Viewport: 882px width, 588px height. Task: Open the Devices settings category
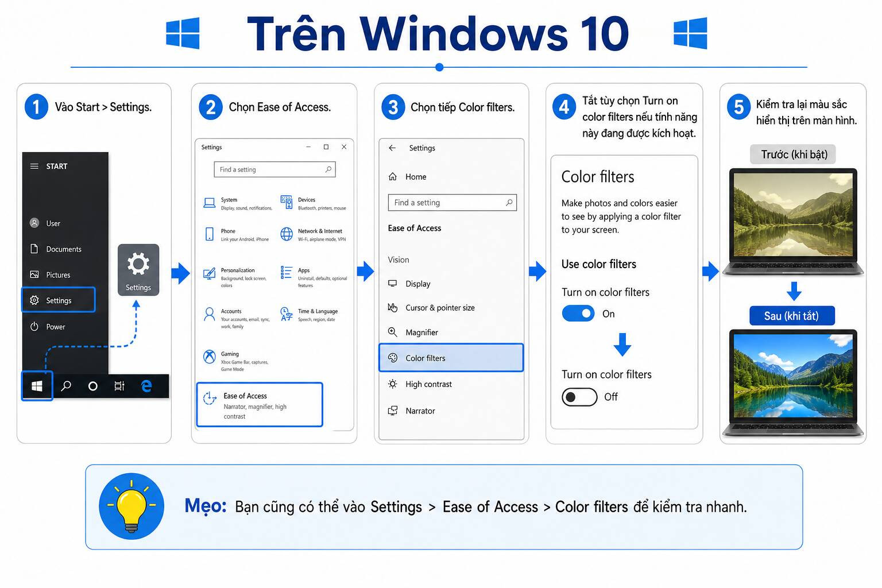313,203
